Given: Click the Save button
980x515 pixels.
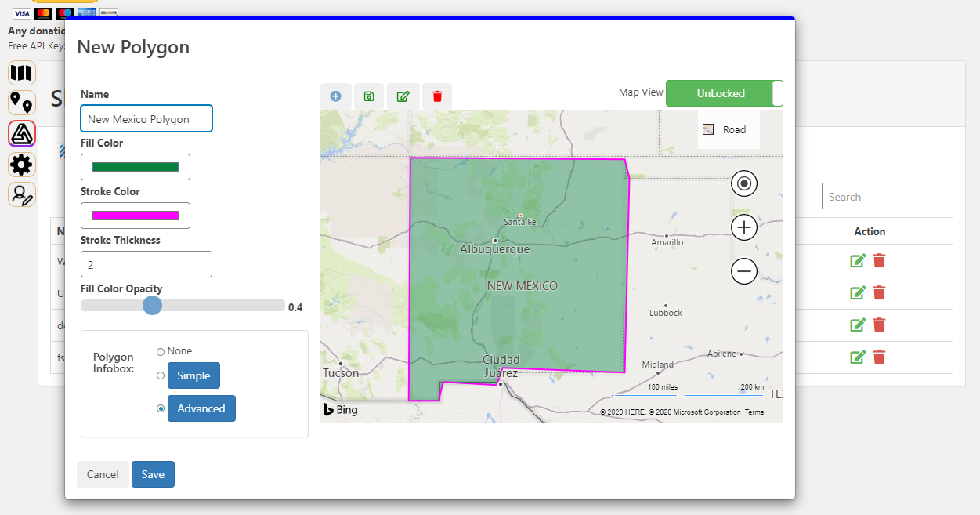Looking at the screenshot, I should pos(153,474).
